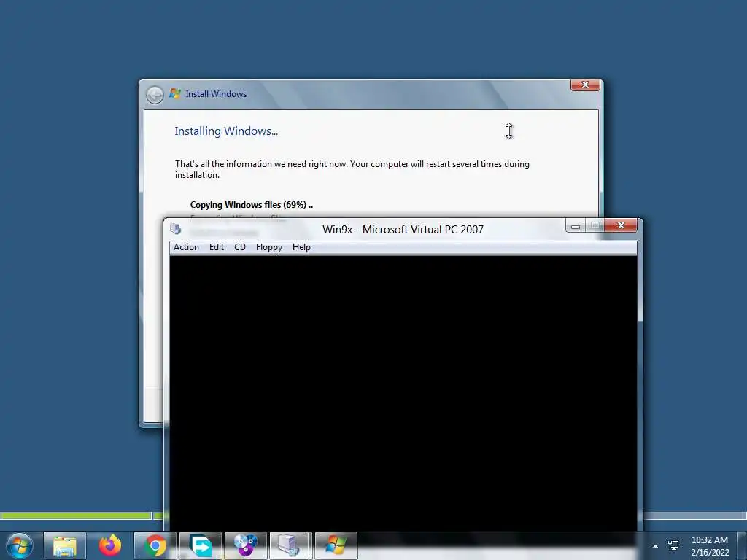Click the Virtual PC title bar computer icon
747x560 pixels.
175,229
